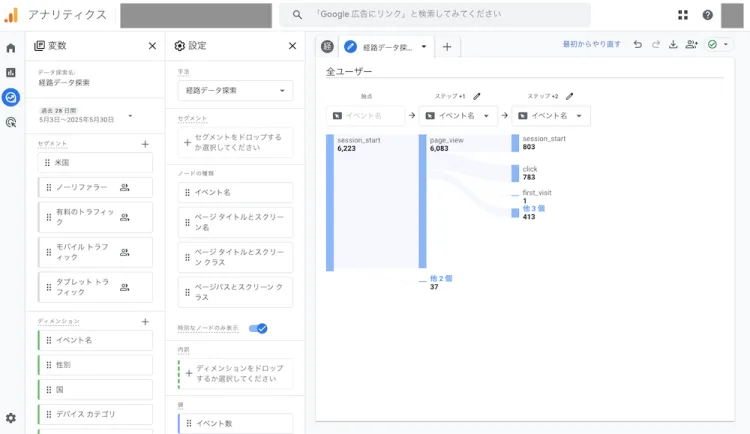Open the 手法 dropdown showing 経路データ探索
The height and width of the screenshot is (434, 750).
[236, 91]
